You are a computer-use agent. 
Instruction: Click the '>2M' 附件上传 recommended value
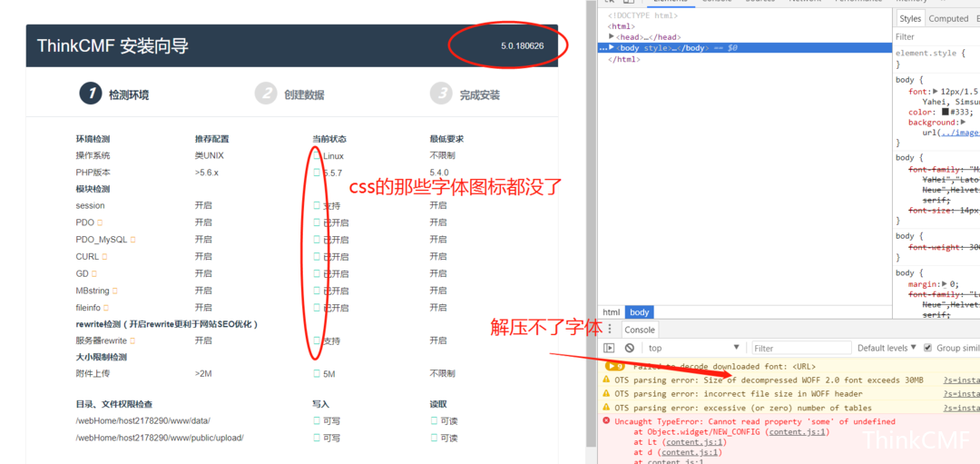[203, 374]
